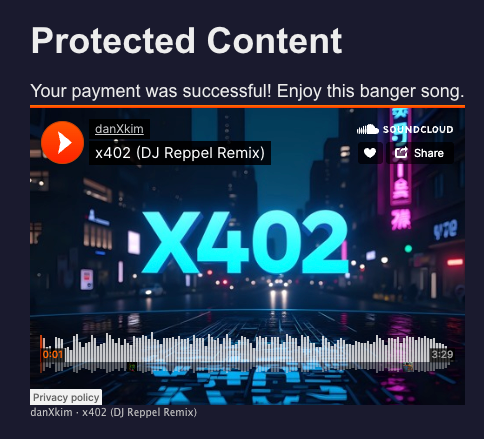Screen dimensions: 484x439
Task: Click the green comment avatar on the waveform
Action: [133, 367]
